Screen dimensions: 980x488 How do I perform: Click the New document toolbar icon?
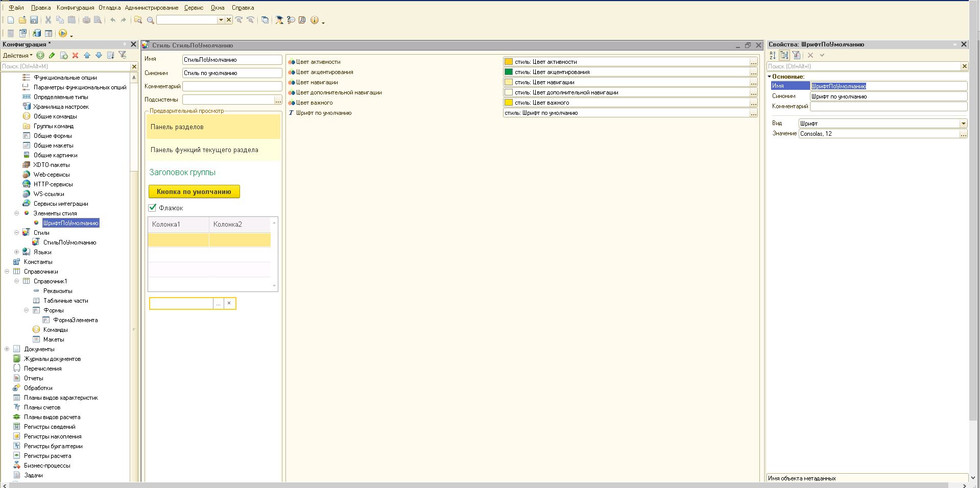[11, 20]
